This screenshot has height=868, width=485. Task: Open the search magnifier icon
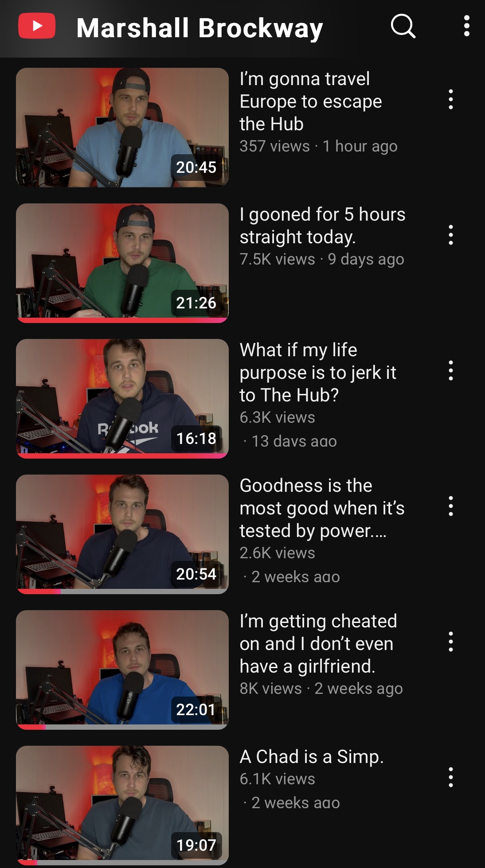pos(403,26)
